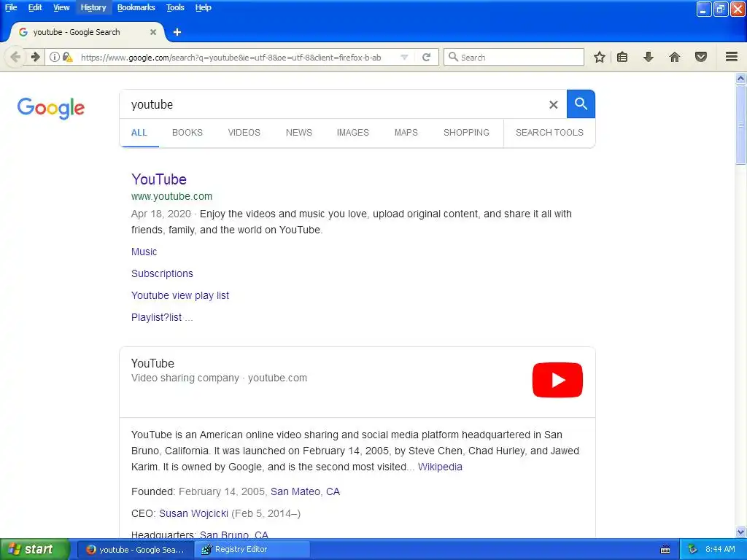Click the vertical scrollbar thumb
Screen dimensions: 747x560
741,125
